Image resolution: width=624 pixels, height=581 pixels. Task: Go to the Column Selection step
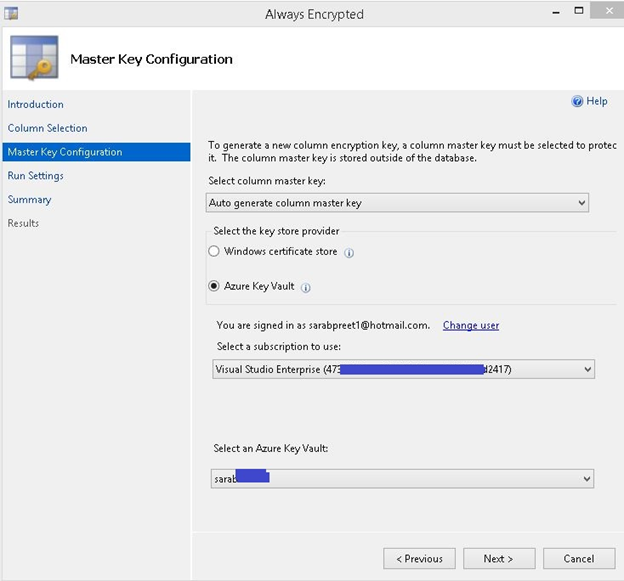coord(47,128)
